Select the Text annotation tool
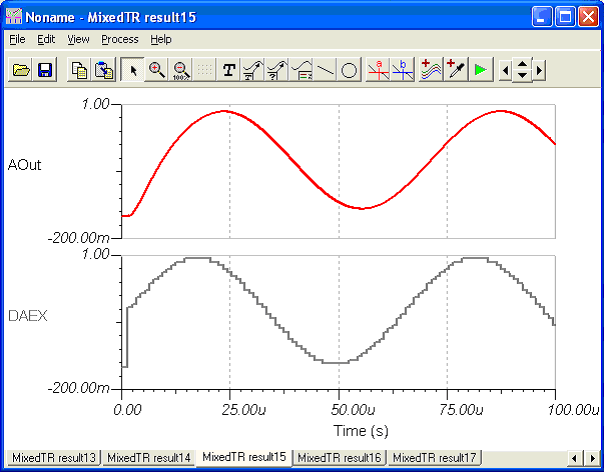Image resolution: width=604 pixels, height=472 pixels. pyautogui.click(x=229, y=70)
